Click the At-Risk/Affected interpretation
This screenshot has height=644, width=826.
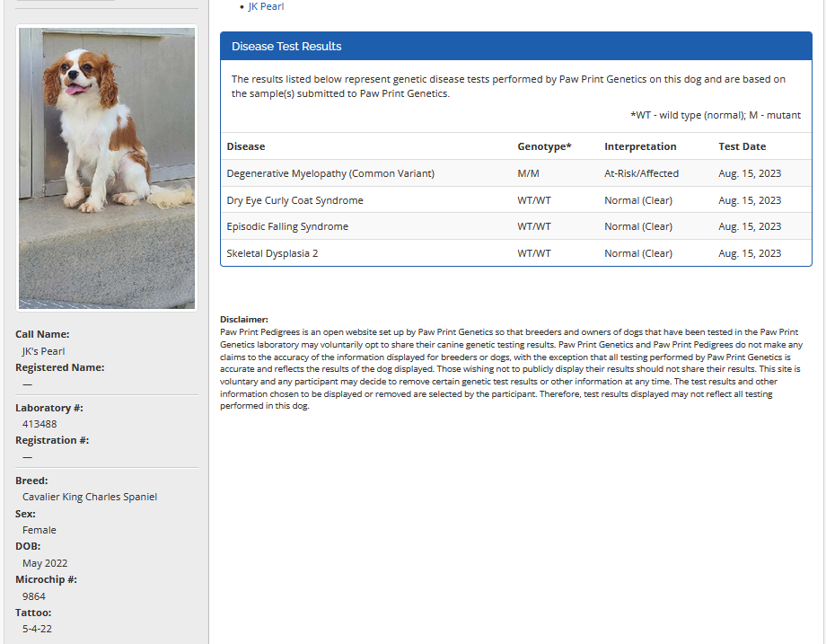tap(641, 173)
